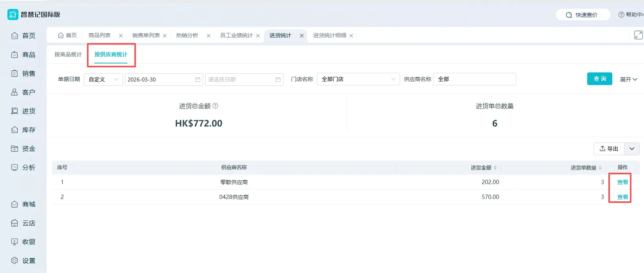Click the 查询 button
The height and width of the screenshot is (273, 644).
[x=600, y=79]
